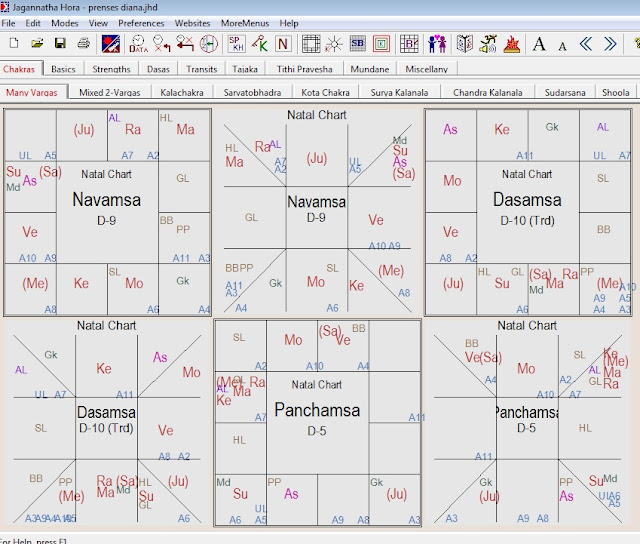640x544 pixels.
Task: Click the square grid chart icon
Action: [311, 44]
